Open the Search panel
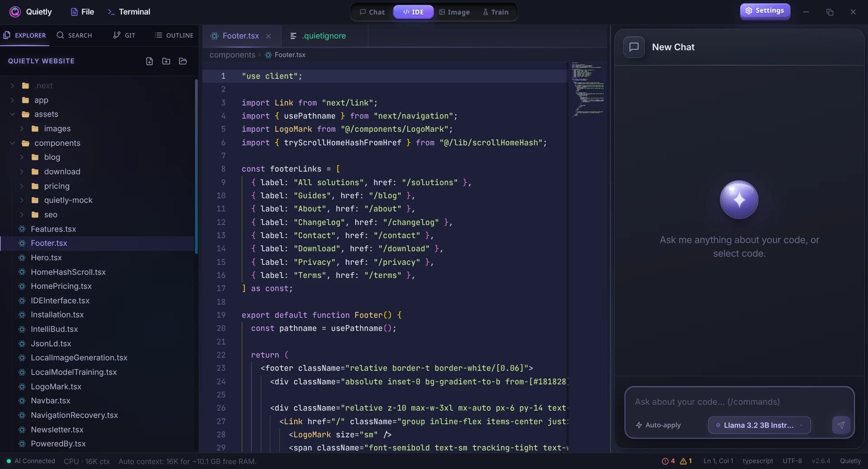 point(74,35)
